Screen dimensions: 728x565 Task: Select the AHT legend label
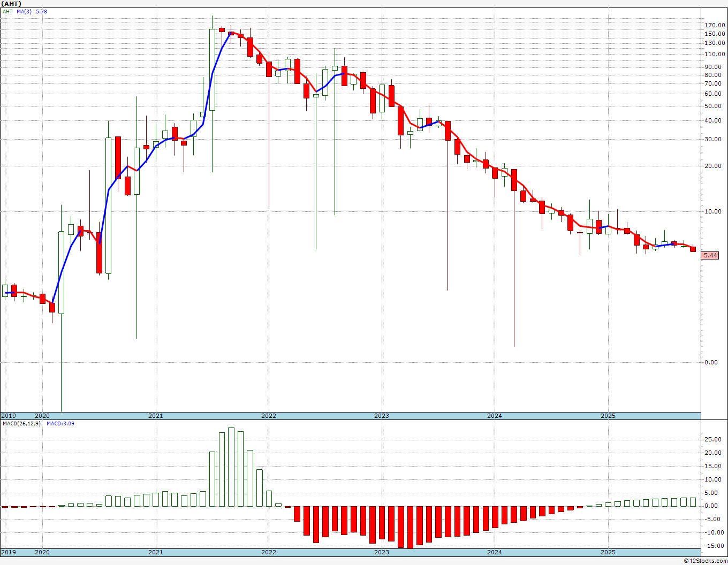coord(7,11)
